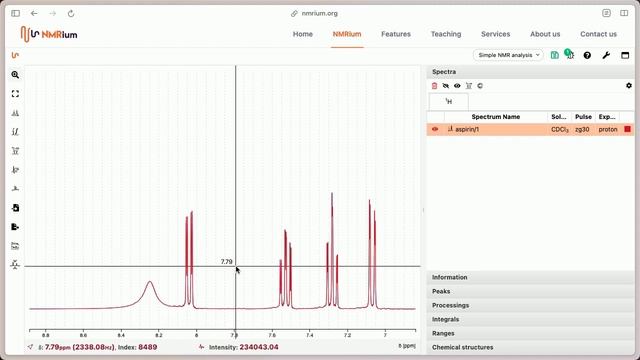Expand the Peaks panel
The image size is (640, 360).
coord(530,291)
